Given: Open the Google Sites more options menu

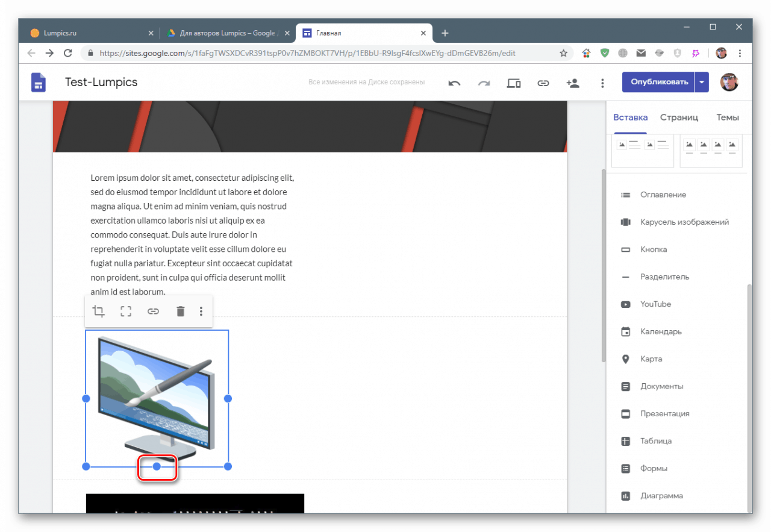Looking at the screenshot, I should click(x=602, y=83).
